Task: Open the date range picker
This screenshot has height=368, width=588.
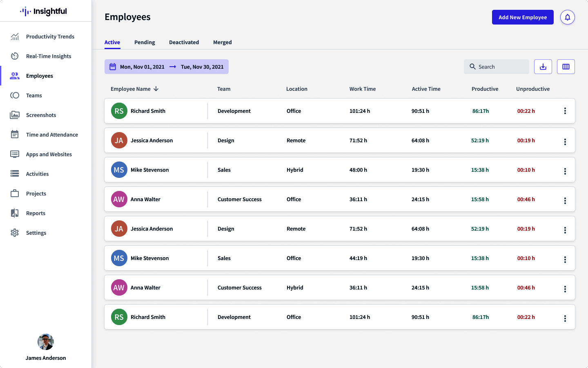Action: (x=166, y=67)
